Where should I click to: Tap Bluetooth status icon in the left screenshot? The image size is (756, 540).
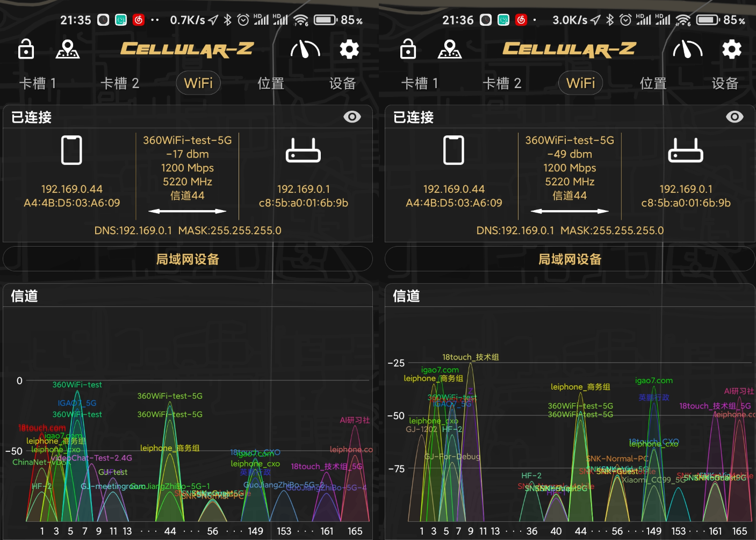coord(227,20)
